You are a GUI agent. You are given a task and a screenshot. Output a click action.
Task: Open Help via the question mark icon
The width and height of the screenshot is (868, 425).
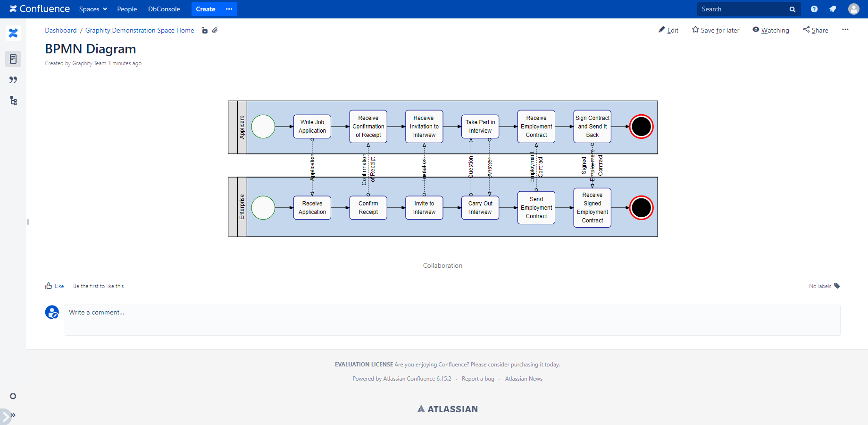814,8
